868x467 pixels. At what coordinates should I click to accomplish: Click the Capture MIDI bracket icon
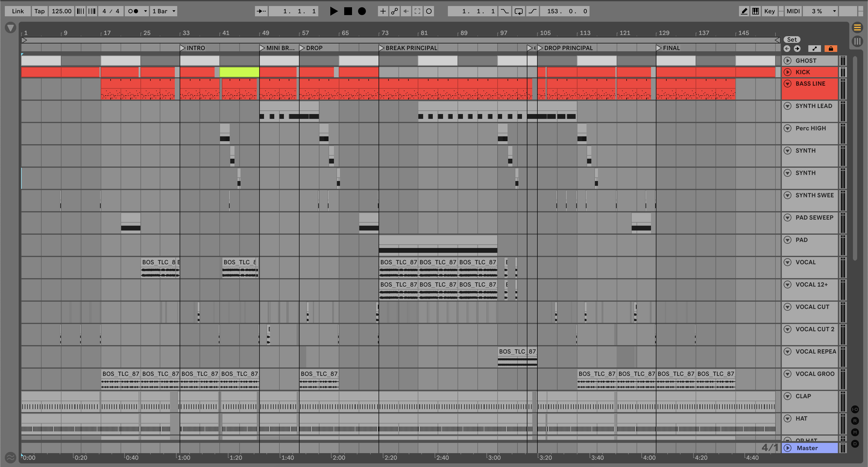click(x=417, y=11)
